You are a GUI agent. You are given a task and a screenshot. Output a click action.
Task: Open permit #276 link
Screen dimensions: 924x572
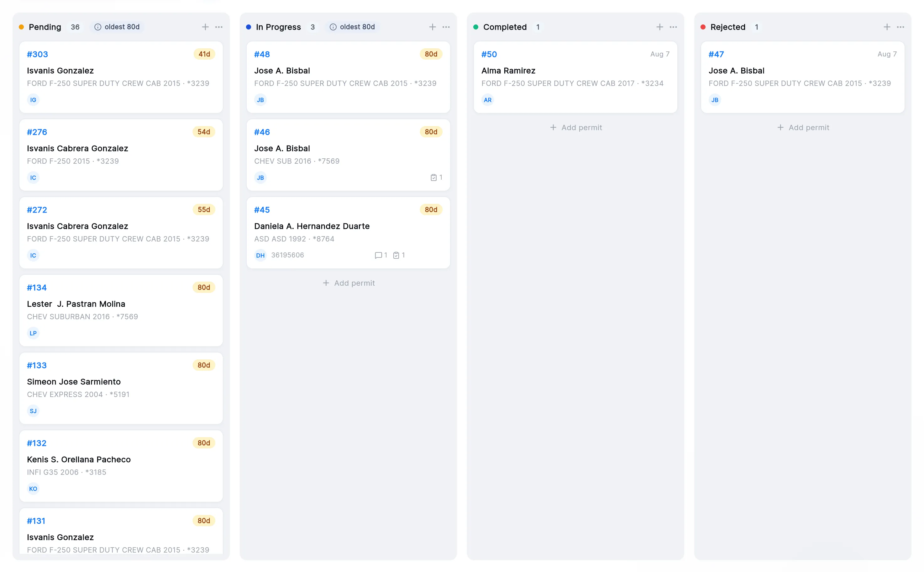[x=37, y=132]
